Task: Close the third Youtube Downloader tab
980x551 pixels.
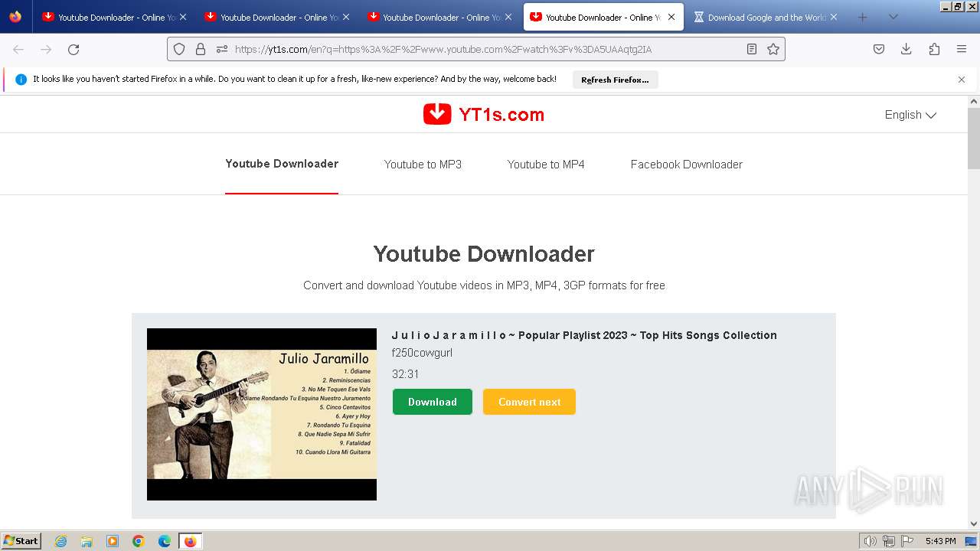Action: [508, 17]
